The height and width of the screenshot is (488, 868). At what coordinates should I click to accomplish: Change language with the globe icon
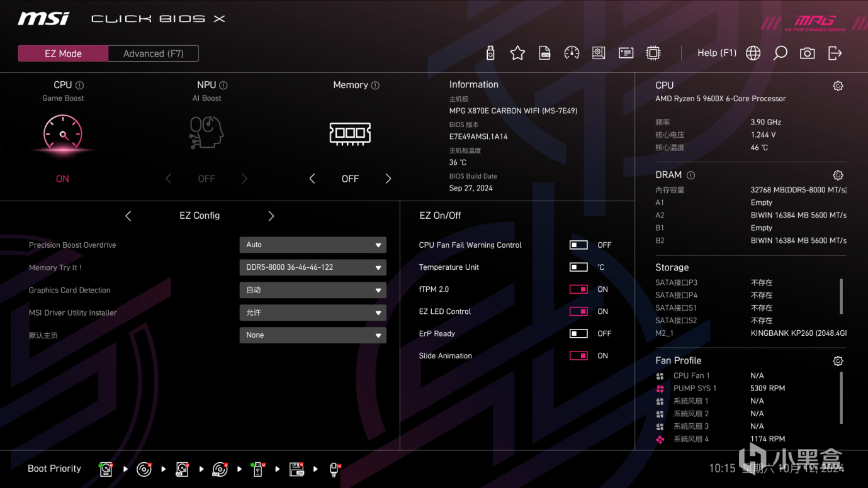(753, 53)
